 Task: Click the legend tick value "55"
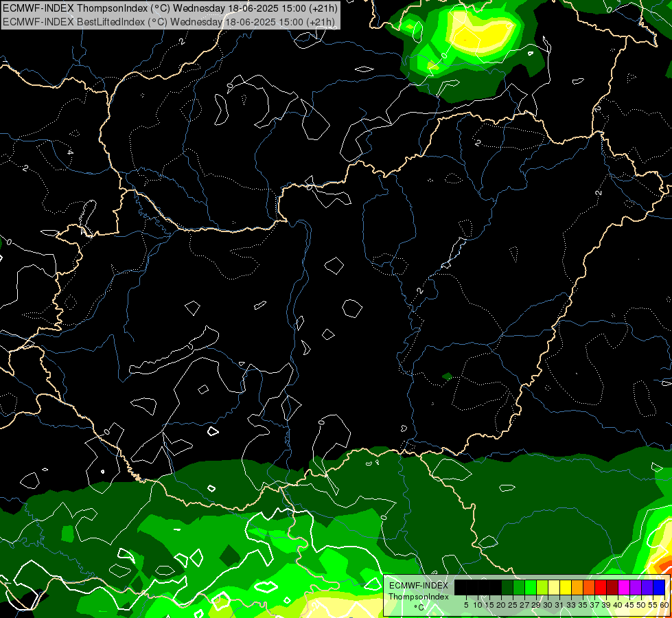tap(653, 605)
